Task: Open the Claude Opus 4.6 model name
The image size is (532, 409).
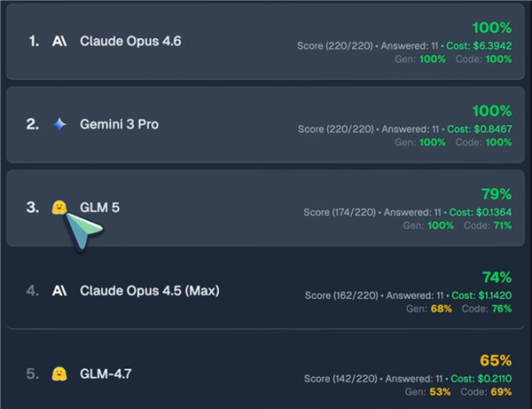Action: 130,42
